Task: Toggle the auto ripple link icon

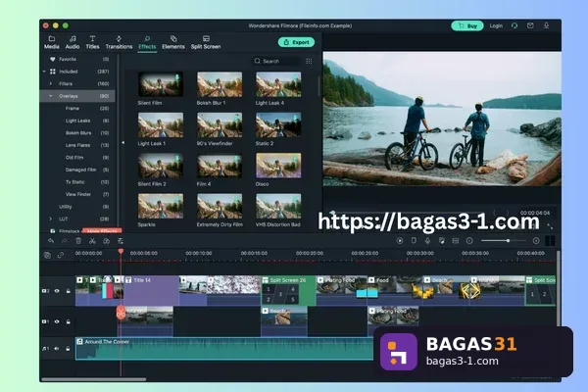Action: [61, 255]
